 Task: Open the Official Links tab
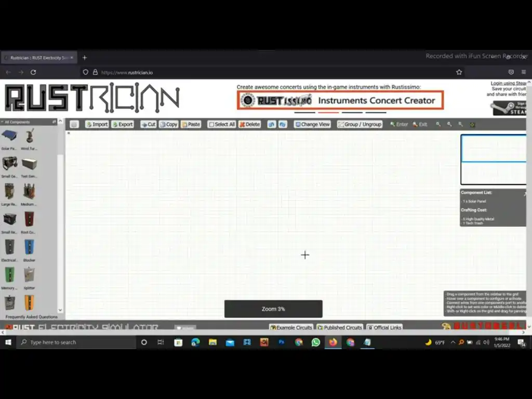point(384,327)
